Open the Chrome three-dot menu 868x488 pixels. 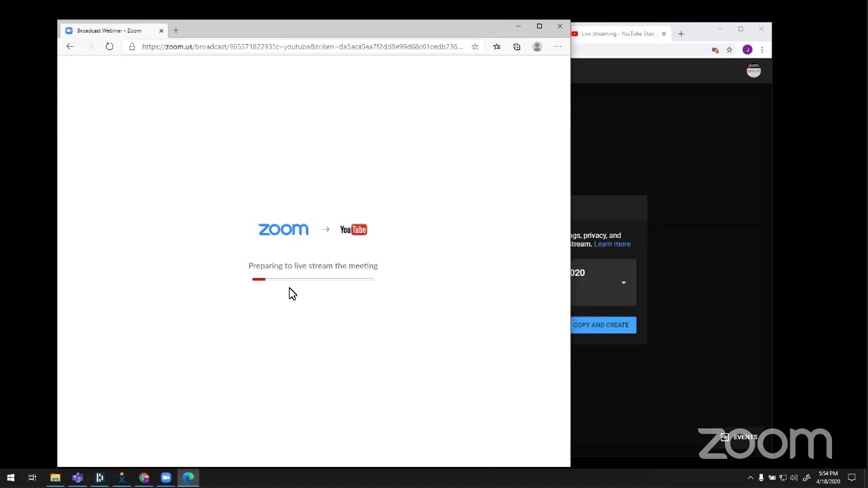(762, 49)
